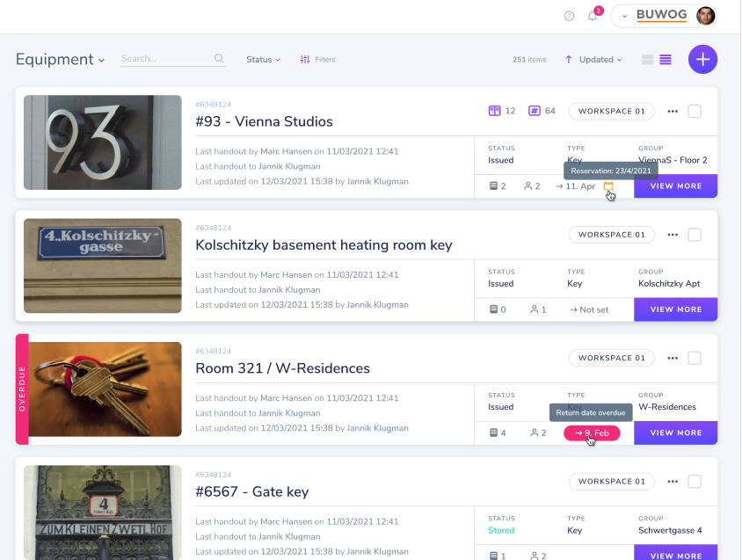Open the Filters menu
This screenshot has height=560, width=742.
point(317,60)
